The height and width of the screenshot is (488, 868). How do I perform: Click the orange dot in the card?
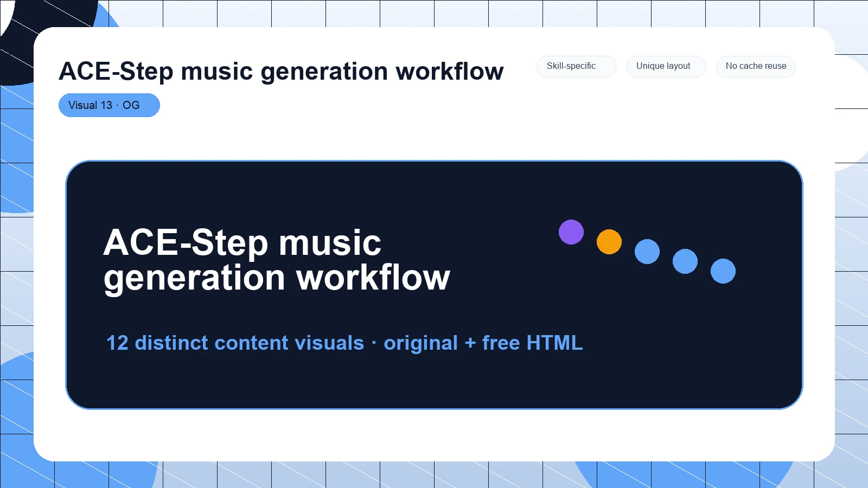[x=609, y=242]
